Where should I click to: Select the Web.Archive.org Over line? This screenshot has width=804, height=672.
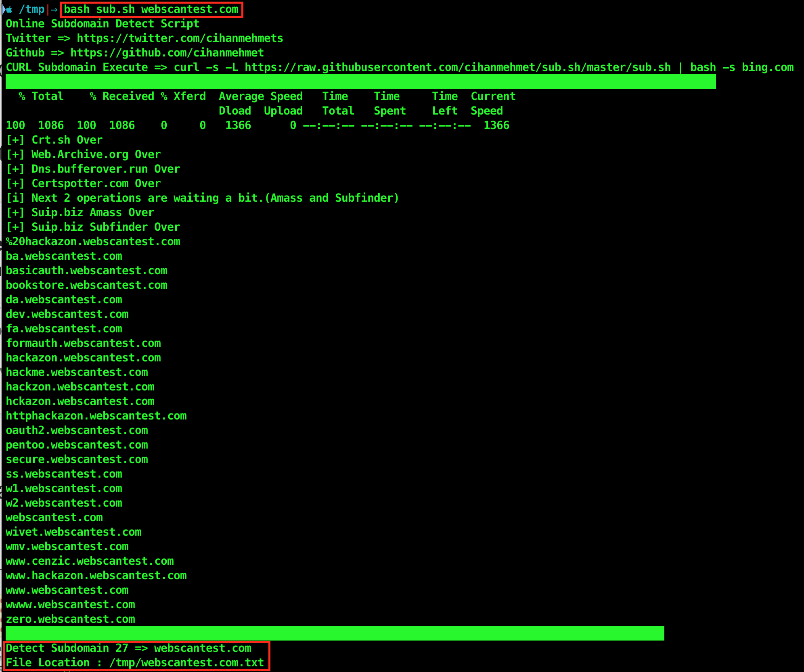click(84, 154)
